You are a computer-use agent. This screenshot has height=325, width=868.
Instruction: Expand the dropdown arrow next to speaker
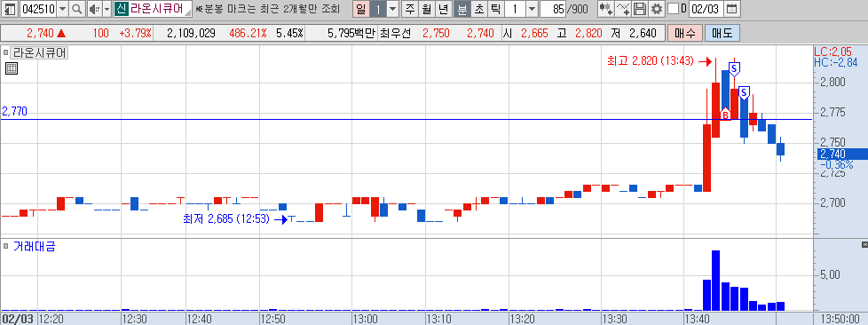click(107, 9)
